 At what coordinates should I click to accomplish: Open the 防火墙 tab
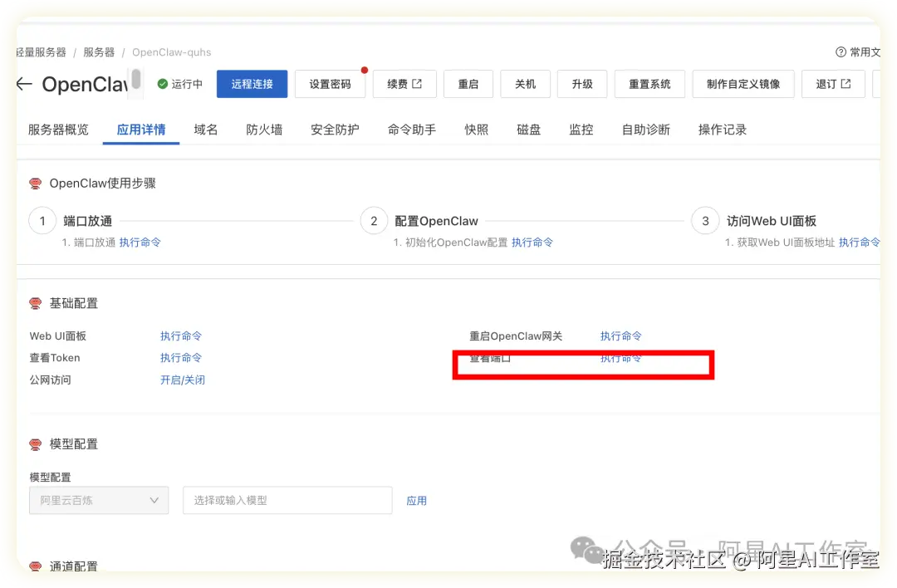264,130
